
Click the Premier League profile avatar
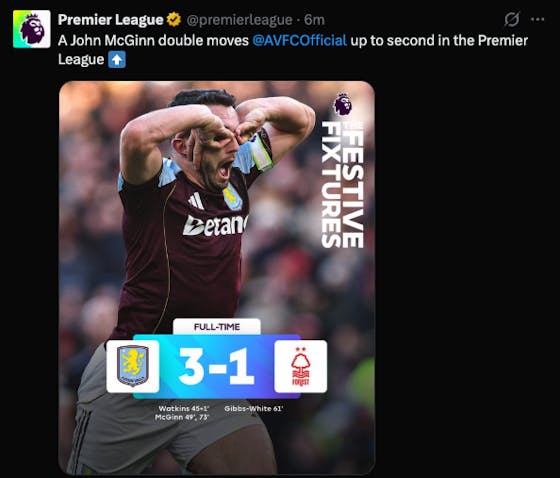[32, 29]
